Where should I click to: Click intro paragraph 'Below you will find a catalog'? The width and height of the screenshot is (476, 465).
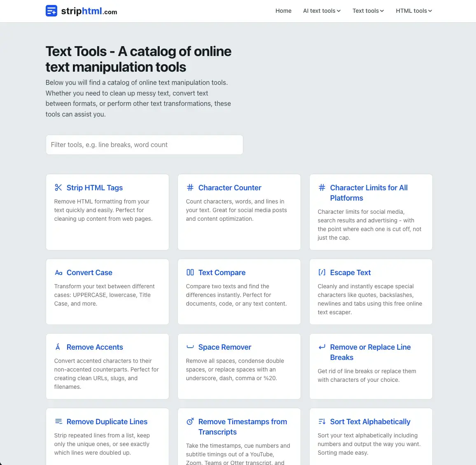coord(138,98)
